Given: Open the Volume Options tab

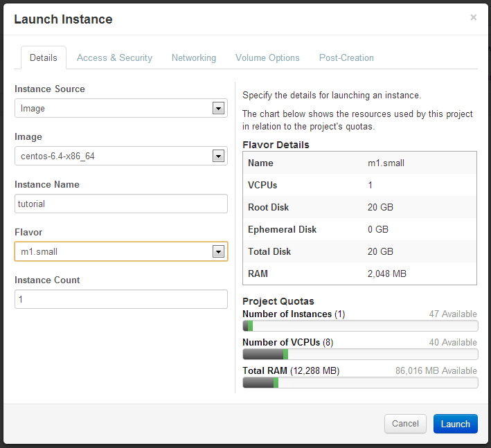Looking at the screenshot, I should tap(267, 57).
